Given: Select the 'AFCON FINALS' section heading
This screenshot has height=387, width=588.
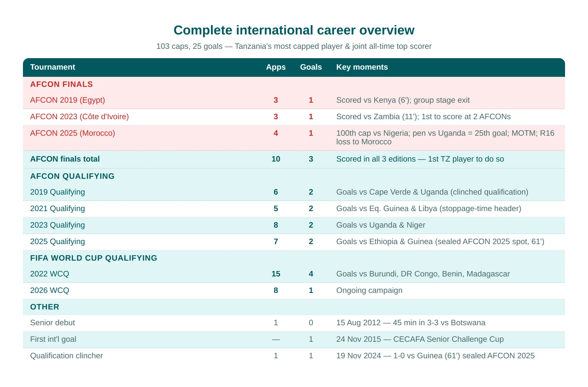Looking at the screenshot, I should pos(62,84).
